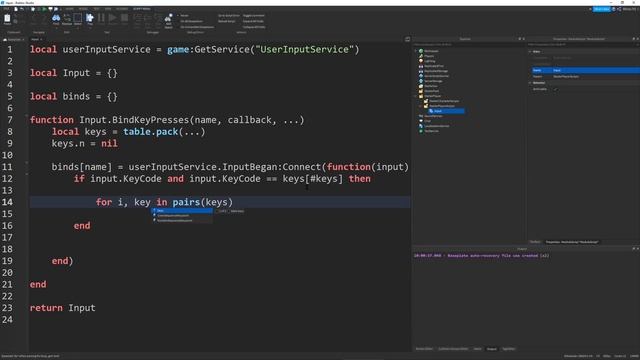The image size is (640, 360).
Task: Undock the Explorer panel
Action: (x=520, y=39)
